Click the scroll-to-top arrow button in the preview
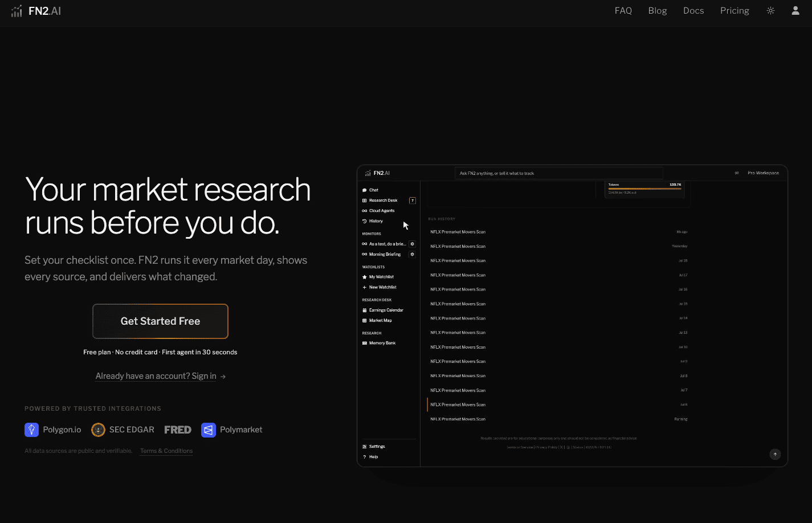 775,454
